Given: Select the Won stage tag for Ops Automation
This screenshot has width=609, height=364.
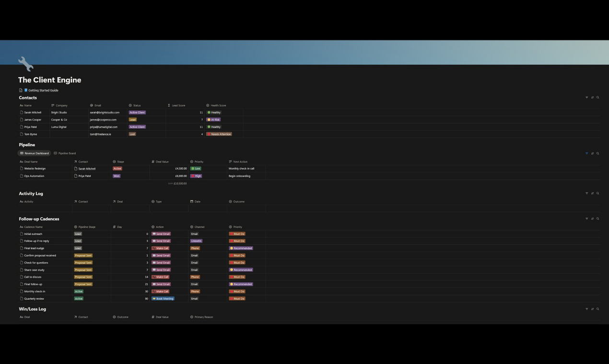Looking at the screenshot, I should [117, 176].
